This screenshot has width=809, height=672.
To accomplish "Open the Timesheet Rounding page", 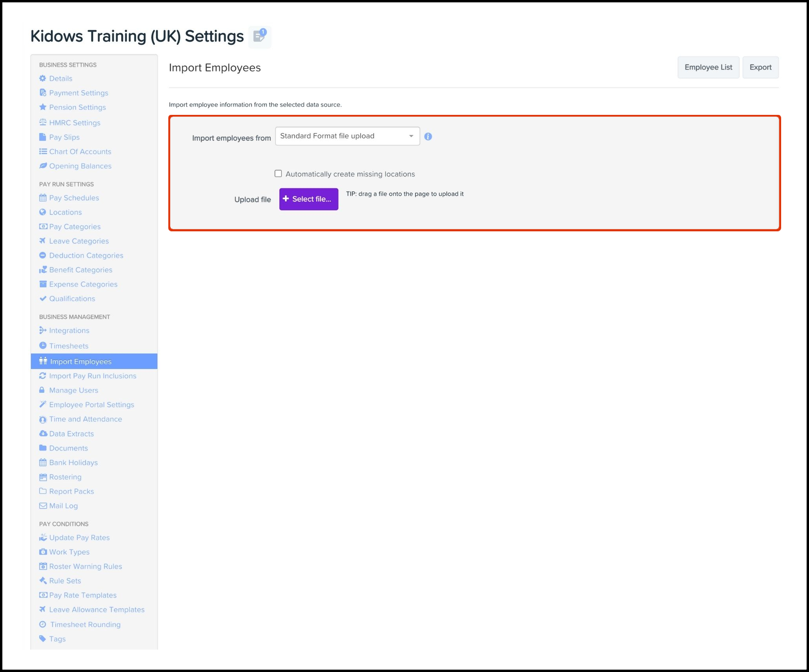I will [85, 624].
